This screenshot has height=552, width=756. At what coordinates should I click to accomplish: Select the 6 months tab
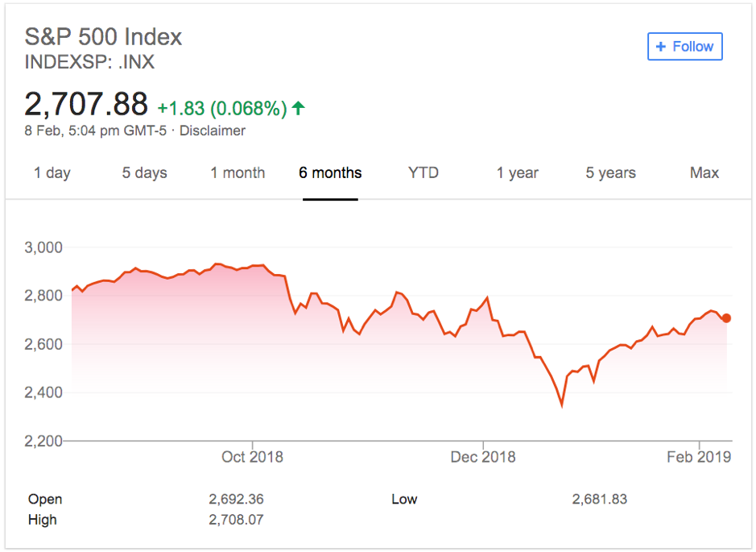click(x=330, y=172)
